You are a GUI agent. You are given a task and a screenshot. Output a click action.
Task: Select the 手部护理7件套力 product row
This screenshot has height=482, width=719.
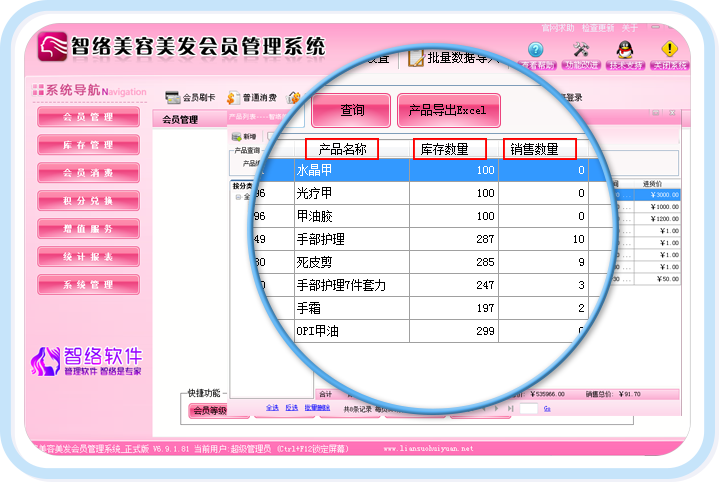[431, 285]
